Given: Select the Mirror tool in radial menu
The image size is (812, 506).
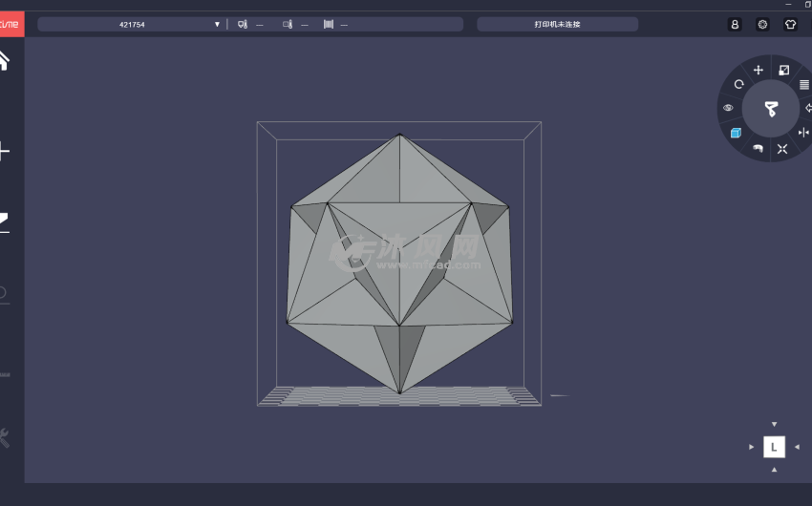Looking at the screenshot, I should point(803,133).
